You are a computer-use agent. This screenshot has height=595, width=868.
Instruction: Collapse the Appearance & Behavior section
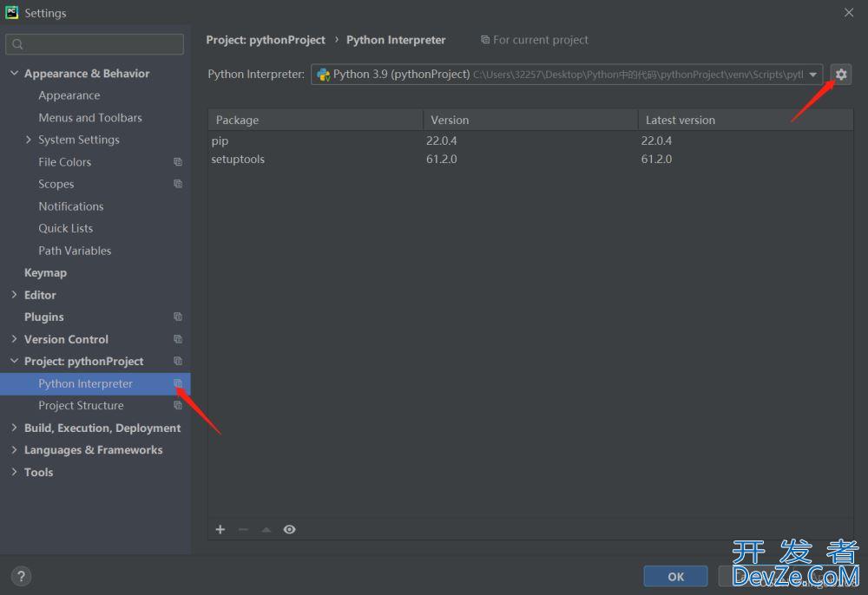point(15,73)
